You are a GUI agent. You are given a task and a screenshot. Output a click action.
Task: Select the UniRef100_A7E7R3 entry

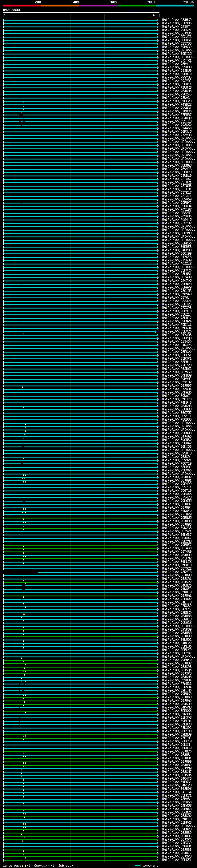click(177, 365)
